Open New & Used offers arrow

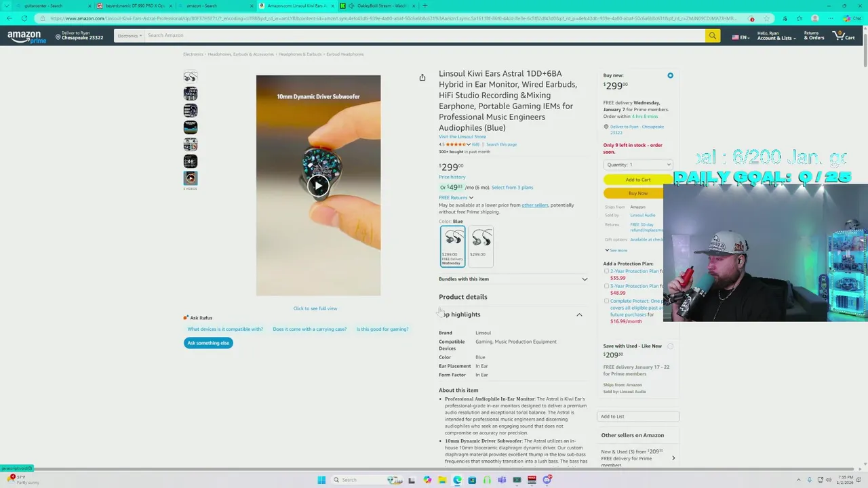coord(673,458)
